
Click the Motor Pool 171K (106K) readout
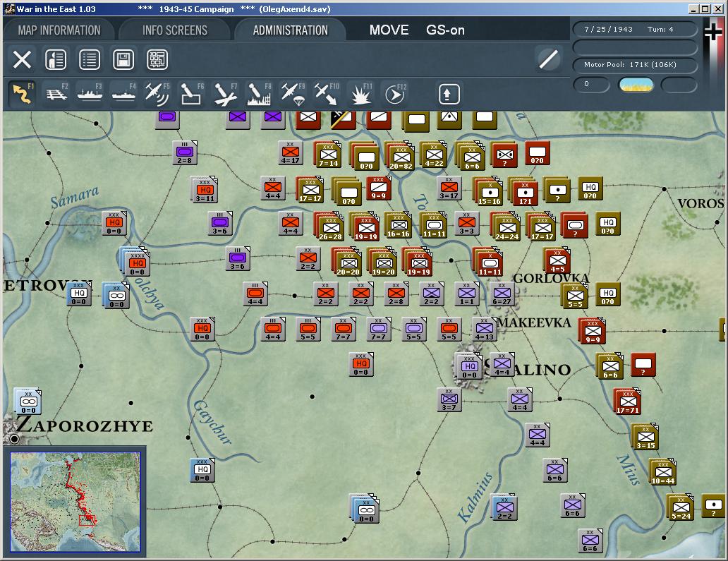point(635,65)
